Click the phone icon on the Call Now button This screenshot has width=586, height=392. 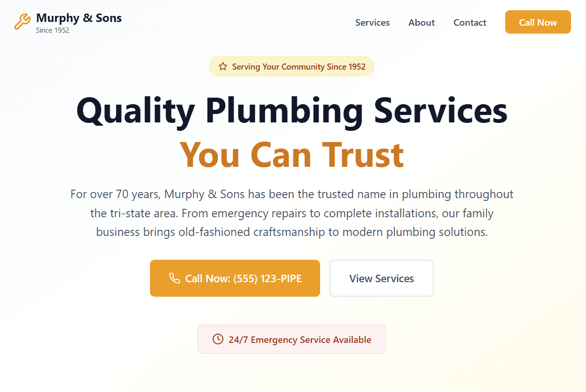tap(174, 278)
